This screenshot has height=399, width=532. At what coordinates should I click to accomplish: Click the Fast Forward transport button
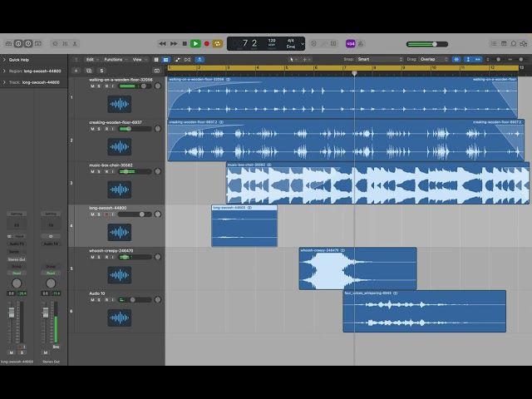[174, 44]
